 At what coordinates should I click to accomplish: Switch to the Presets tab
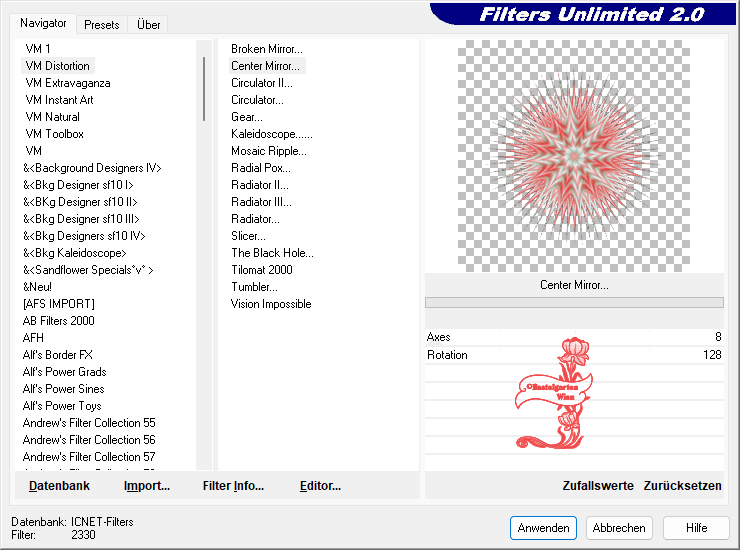coord(101,25)
